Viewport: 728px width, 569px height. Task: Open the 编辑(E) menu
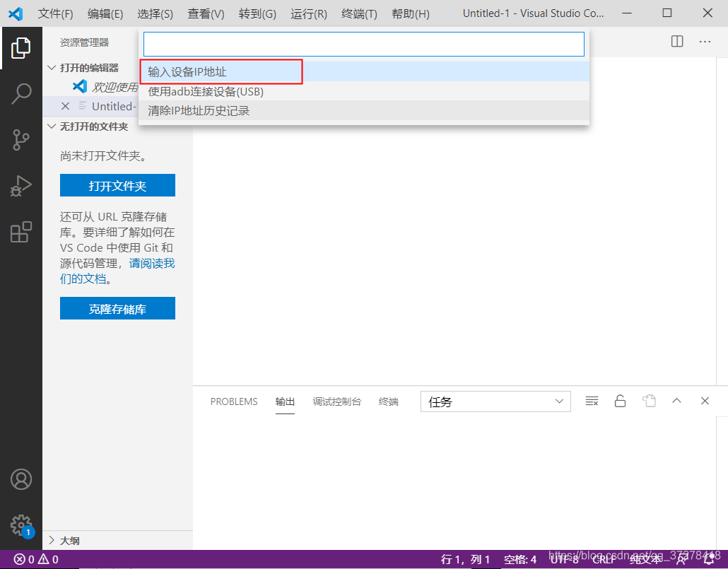pos(105,14)
